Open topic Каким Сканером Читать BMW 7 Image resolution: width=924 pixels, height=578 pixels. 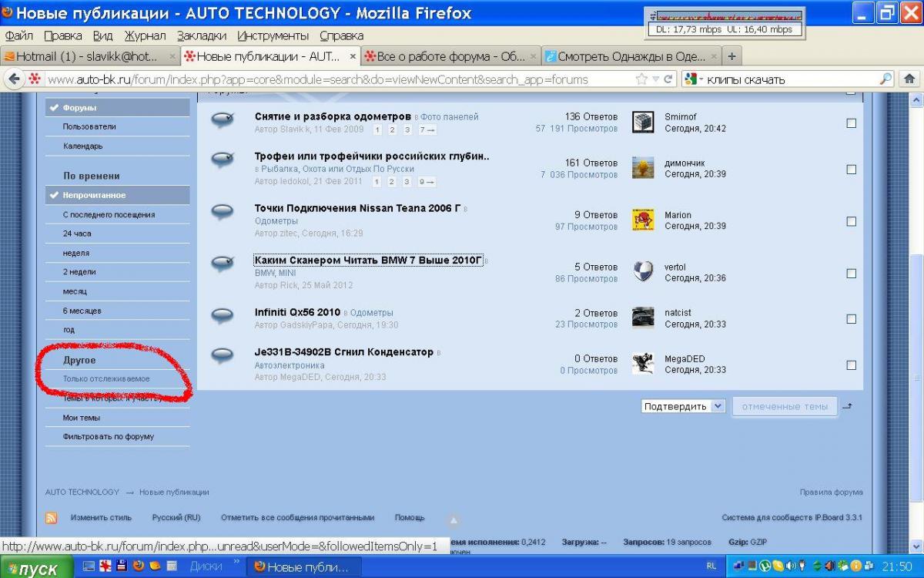[368, 260]
